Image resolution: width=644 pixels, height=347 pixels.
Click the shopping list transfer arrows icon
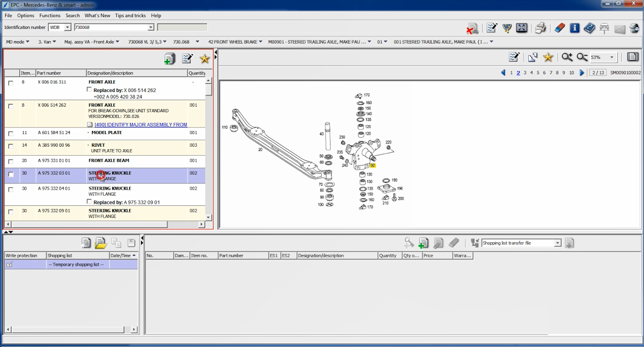point(474,243)
